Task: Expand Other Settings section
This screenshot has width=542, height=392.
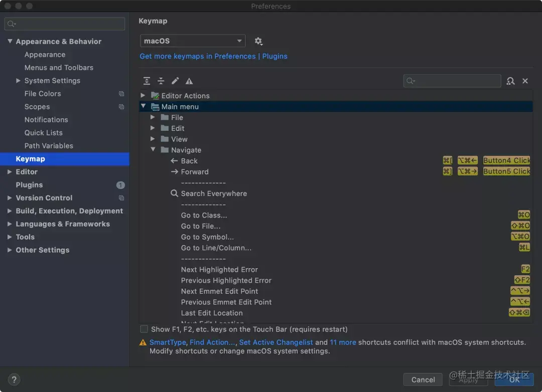Action: tap(10, 250)
